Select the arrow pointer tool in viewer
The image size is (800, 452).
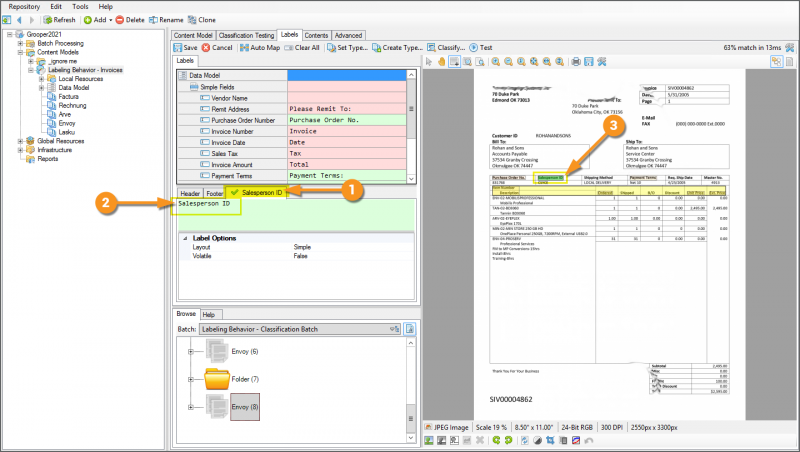pyautogui.click(x=428, y=61)
